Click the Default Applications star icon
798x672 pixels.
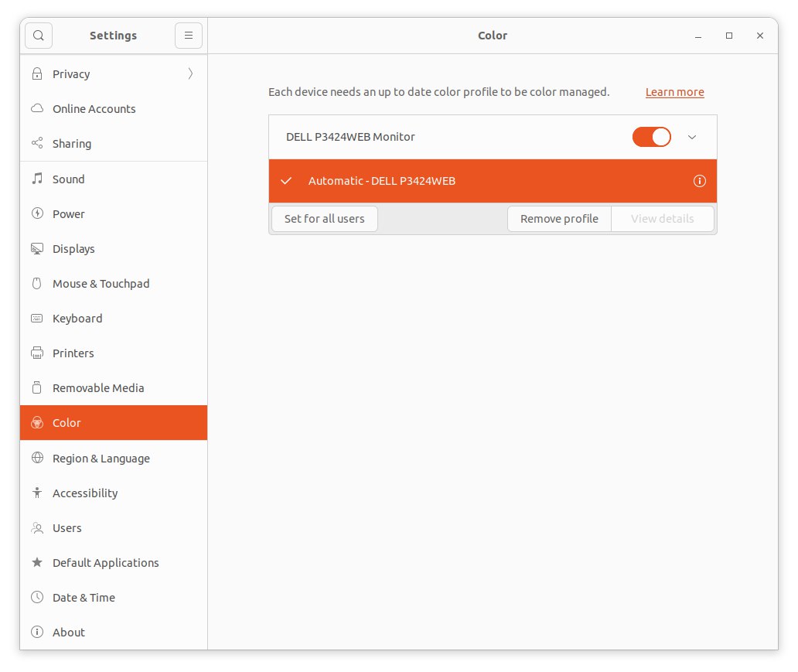pos(37,562)
